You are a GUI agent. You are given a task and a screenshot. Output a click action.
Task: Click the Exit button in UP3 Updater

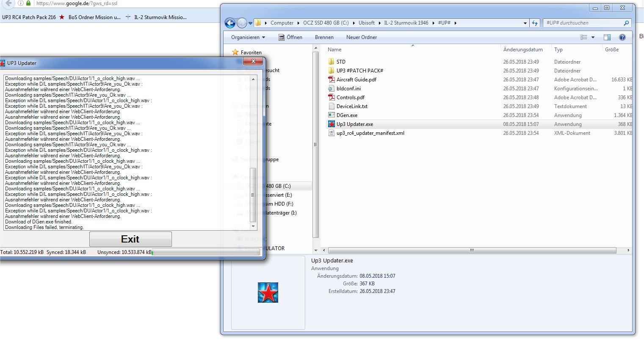tap(130, 239)
